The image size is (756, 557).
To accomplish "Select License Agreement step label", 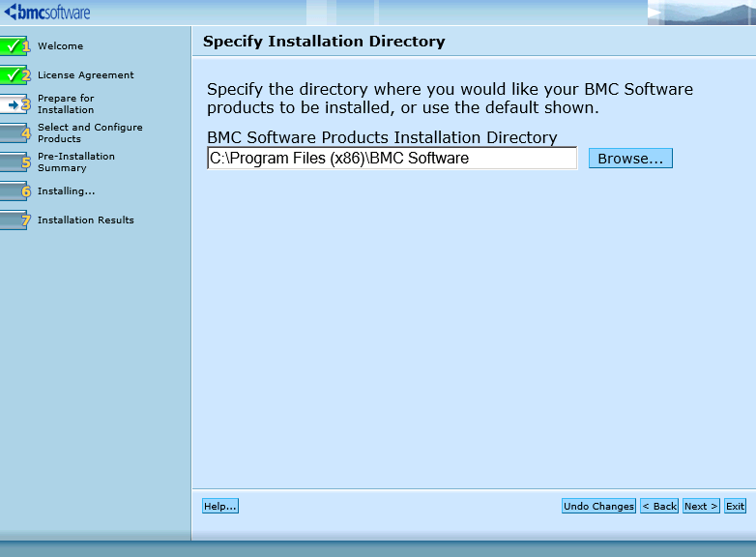I will tap(86, 75).
